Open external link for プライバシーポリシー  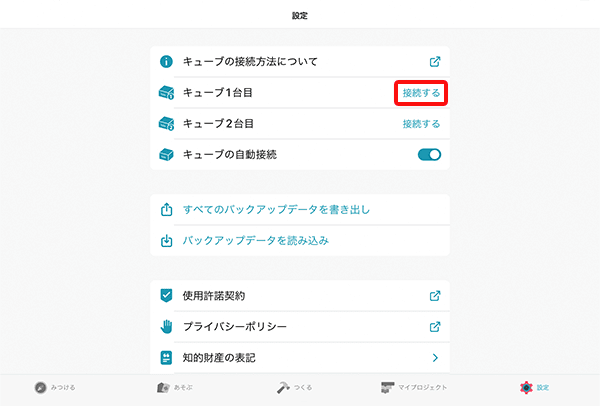(435, 326)
